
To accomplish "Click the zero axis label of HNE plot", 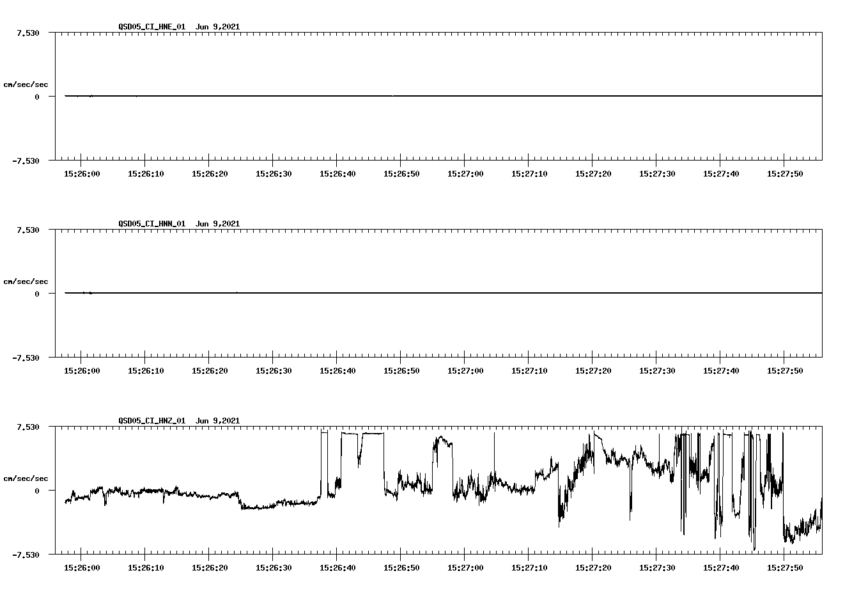I will pyautogui.click(x=37, y=97).
